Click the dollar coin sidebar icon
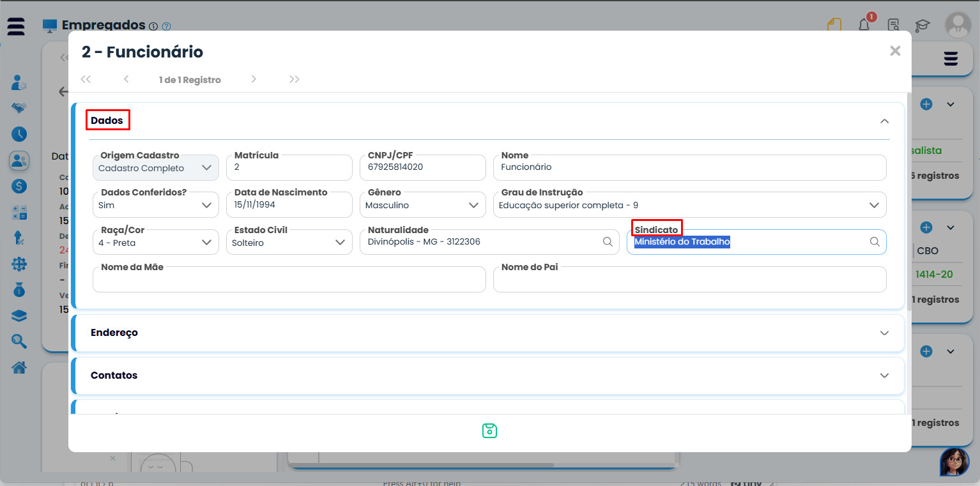The image size is (980, 486). 19,186
